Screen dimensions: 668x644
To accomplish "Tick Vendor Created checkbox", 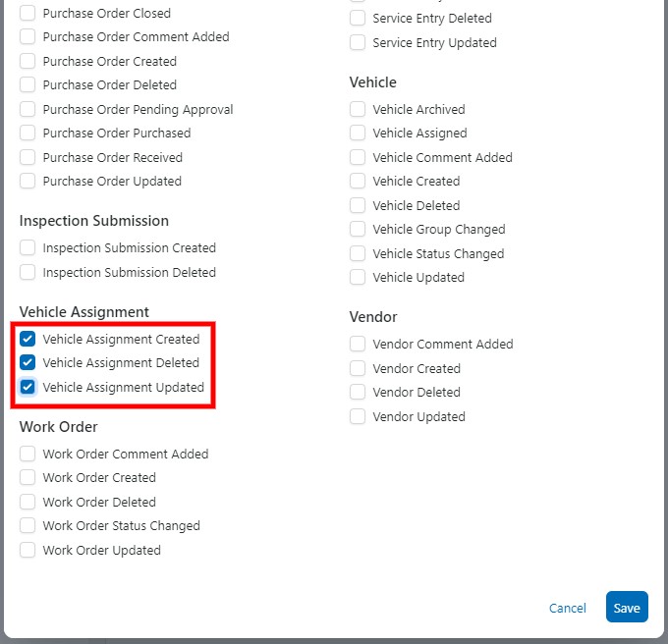I will (x=358, y=368).
